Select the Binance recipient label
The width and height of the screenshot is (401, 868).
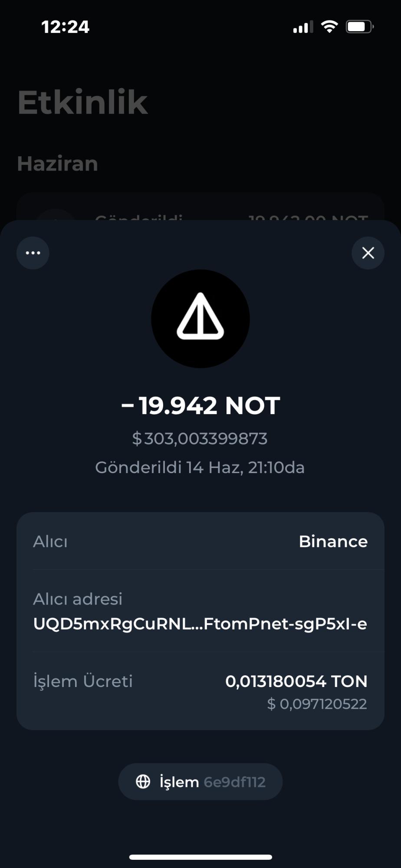tap(333, 541)
